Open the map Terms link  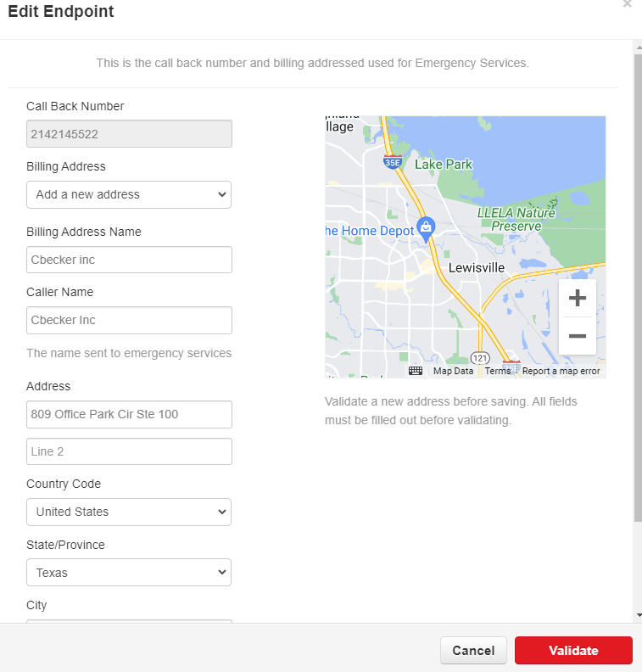click(x=498, y=371)
